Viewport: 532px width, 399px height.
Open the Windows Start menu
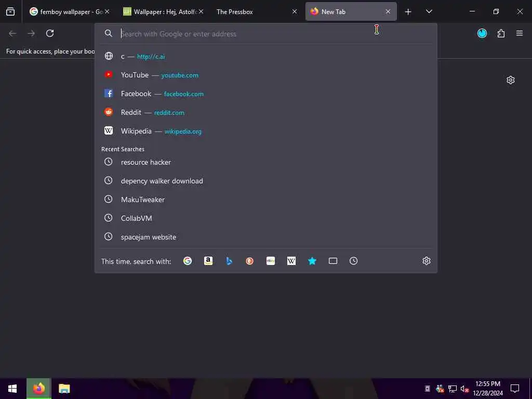(12, 389)
